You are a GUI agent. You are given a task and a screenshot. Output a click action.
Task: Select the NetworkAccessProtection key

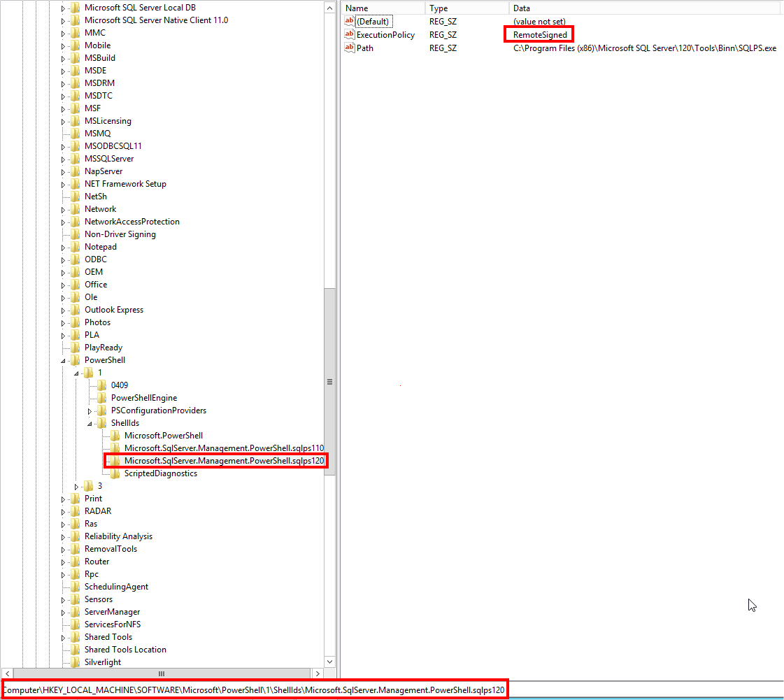point(132,222)
